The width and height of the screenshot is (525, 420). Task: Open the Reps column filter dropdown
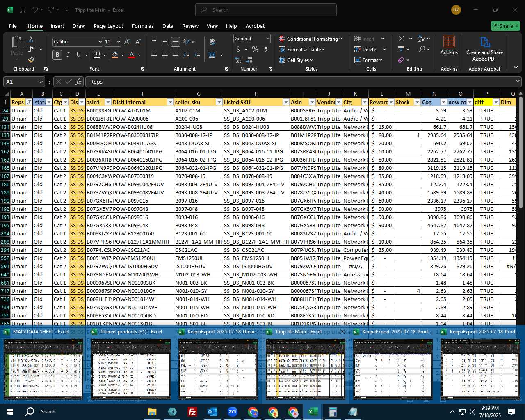pos(29,102)
